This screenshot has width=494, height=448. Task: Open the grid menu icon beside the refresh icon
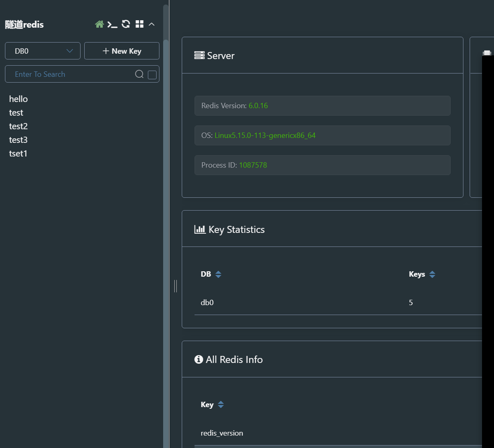(x=139, y=24)
